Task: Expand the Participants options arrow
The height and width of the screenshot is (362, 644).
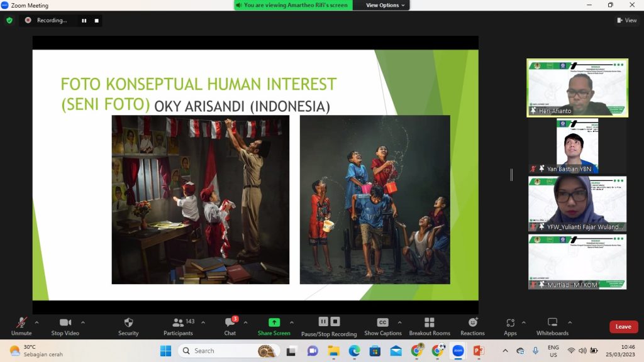Action: pos(203,322)
